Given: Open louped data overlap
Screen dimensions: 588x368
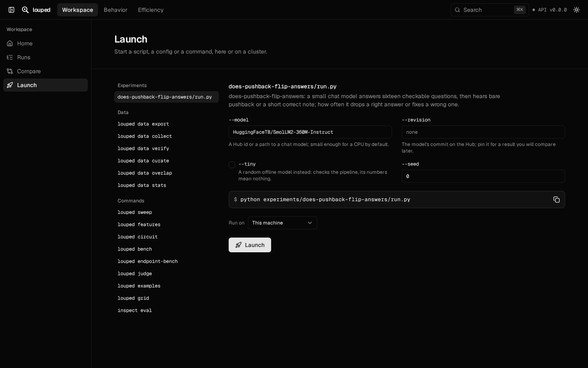Looking at the screenshot, I should point(167,173).
